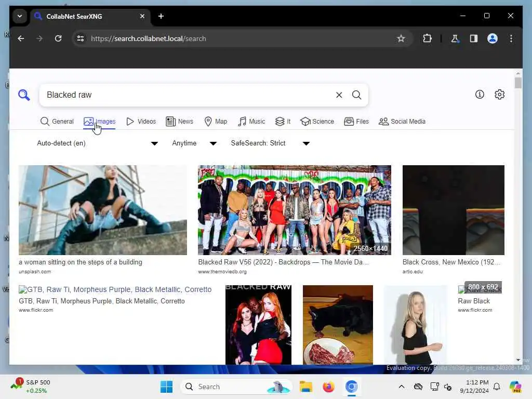Click the address bar URL
Viewport: 532px width, 399px height.
[148, 38]
